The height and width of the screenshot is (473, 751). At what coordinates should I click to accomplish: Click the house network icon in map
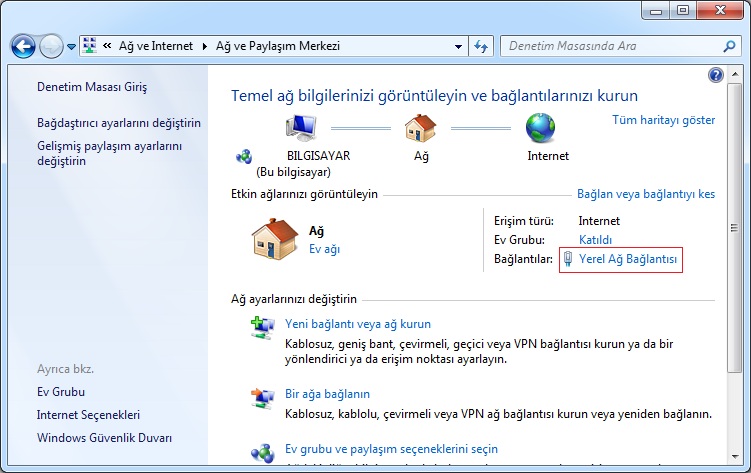(420, 128)
